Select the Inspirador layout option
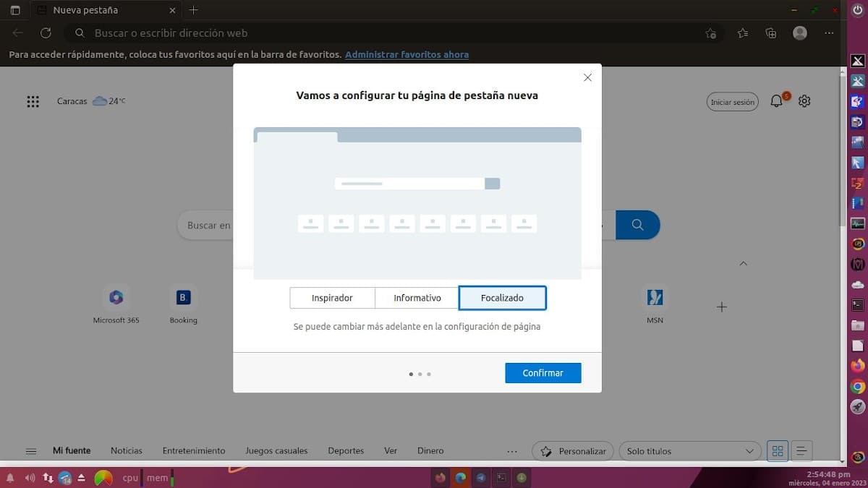Viewport: 868px width, 488px height. pyautogui.click(x=332, y=297)
